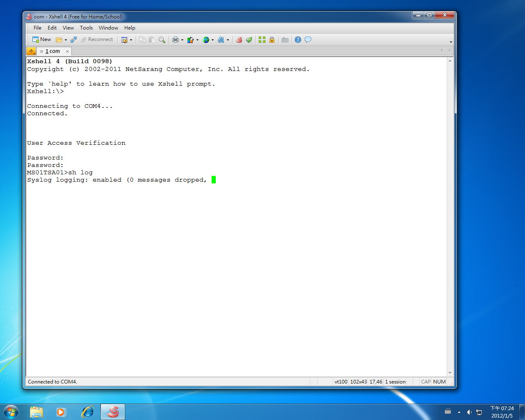Open Internet Explorer from the taskbar

pyautogui.click(x=87, y=412)
